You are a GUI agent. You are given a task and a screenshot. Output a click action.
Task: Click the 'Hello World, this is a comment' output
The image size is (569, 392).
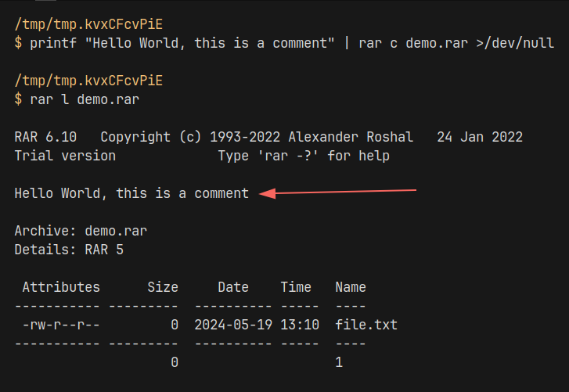click(131, 193)
